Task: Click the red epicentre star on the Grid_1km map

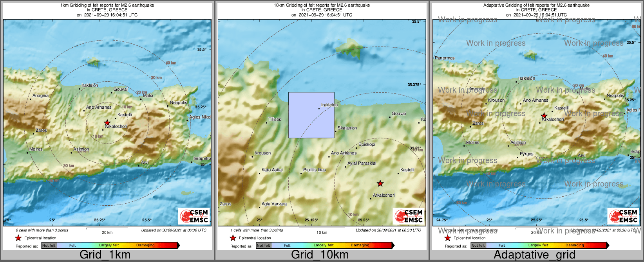Action: (x=107, y=122)
